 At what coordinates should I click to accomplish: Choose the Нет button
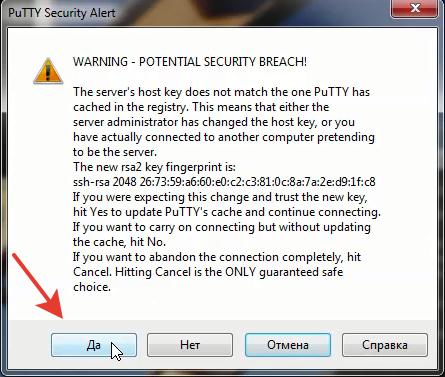(190, 345)
